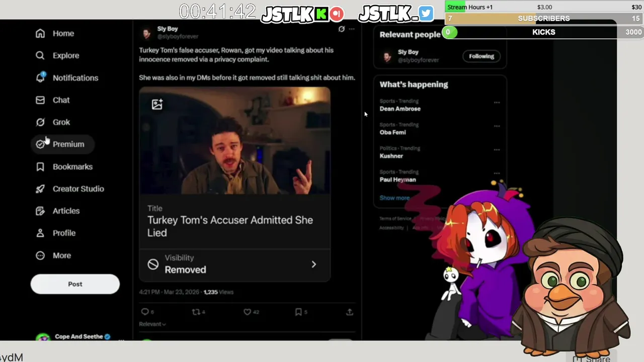The image size is (644, 362).
Task: Open the Notifications bell icon
Action: click(40, 77)
